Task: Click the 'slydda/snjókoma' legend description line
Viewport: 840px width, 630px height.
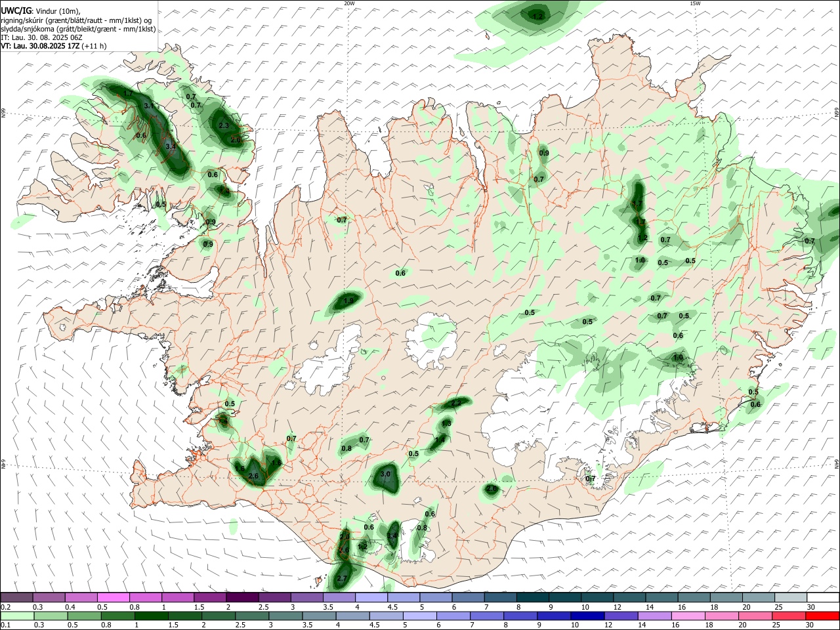Action: [78, 29]
